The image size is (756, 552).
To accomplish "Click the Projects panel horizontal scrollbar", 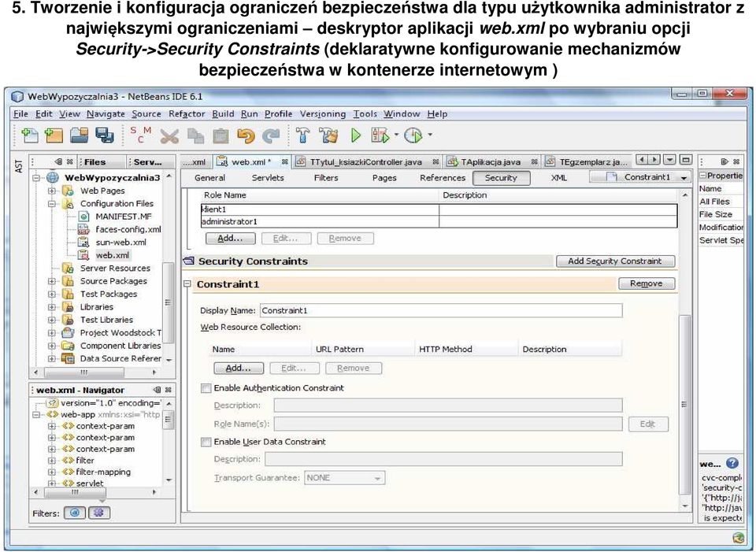I will coord(84,372).
